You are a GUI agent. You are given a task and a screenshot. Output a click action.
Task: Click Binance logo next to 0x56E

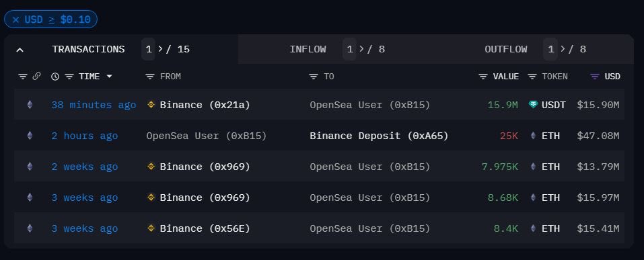pos(151,228)
